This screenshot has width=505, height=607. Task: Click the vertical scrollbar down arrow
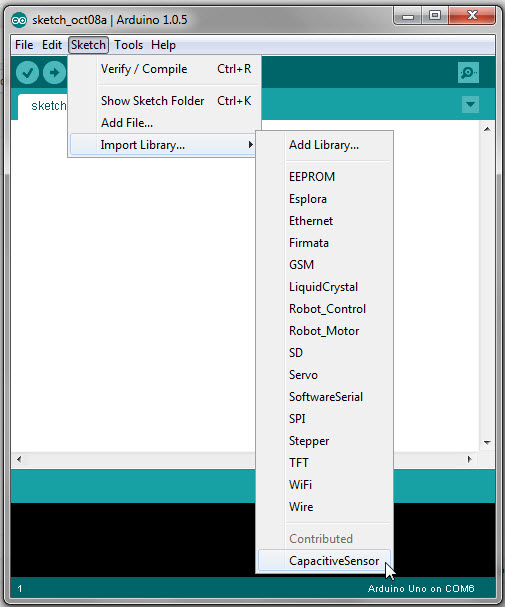[487, 442]
